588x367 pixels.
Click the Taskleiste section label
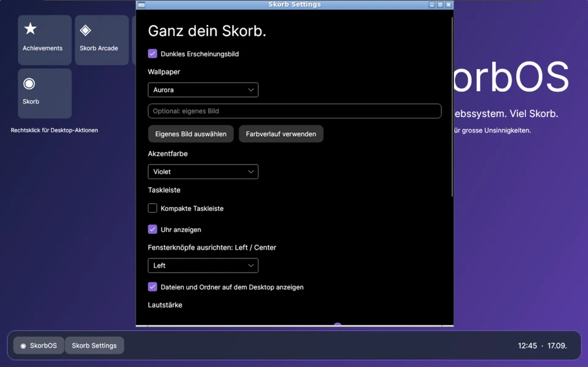tap(164, 190)
